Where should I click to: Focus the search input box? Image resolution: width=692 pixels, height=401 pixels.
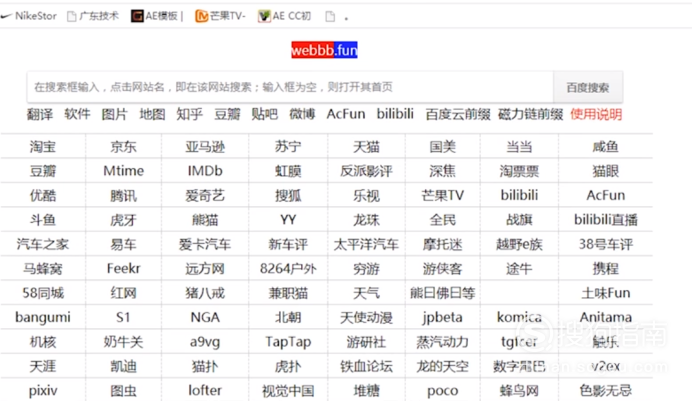click(x=290, y=87)
